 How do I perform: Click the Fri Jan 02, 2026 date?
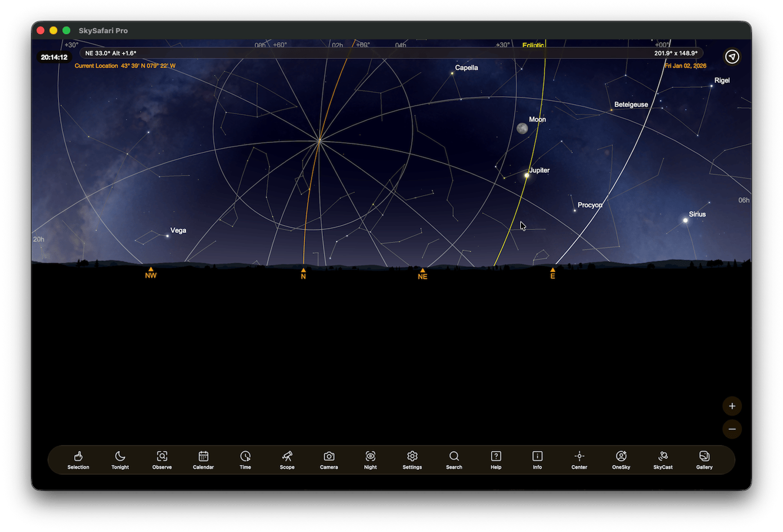coord(686,66)
